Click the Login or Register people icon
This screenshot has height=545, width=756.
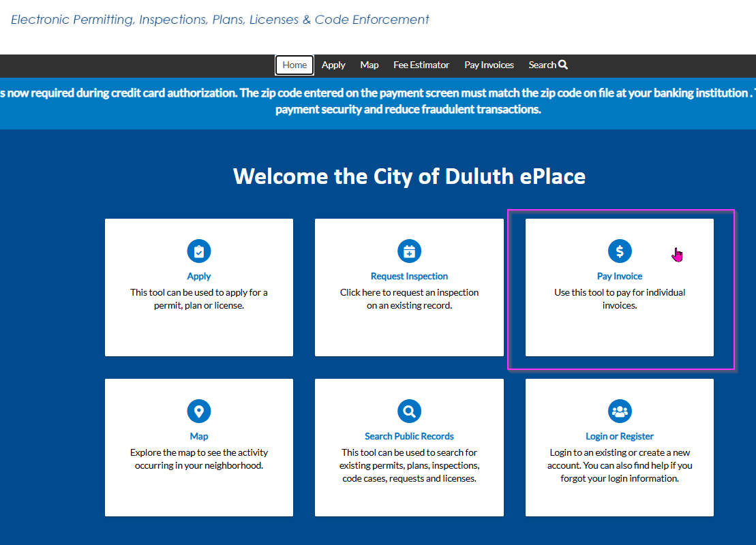620,411
